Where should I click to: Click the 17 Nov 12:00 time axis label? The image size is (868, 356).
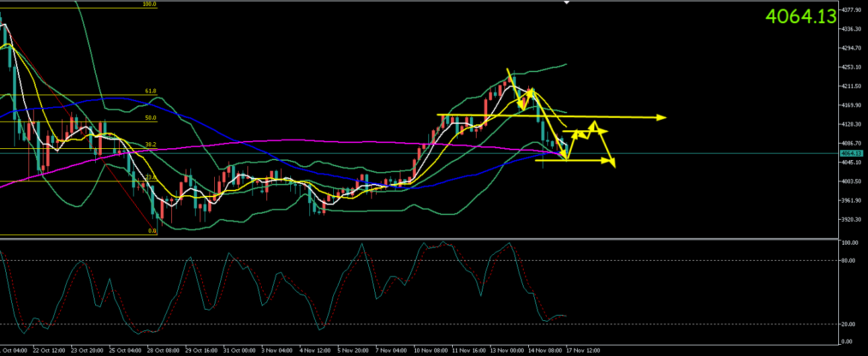tap(584, 349)
